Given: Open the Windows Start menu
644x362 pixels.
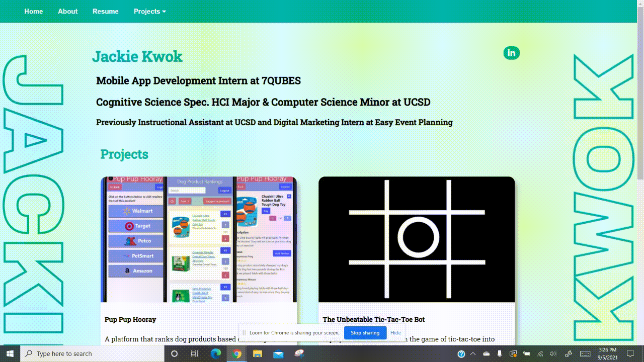Looking at the screenshot, I should click(x=10, y=353).
